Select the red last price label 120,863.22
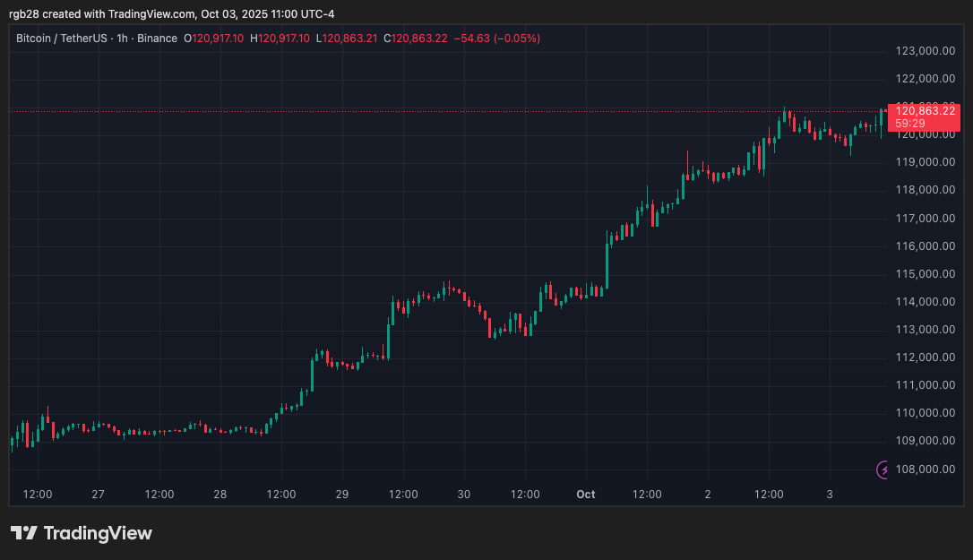 point(927,110)
